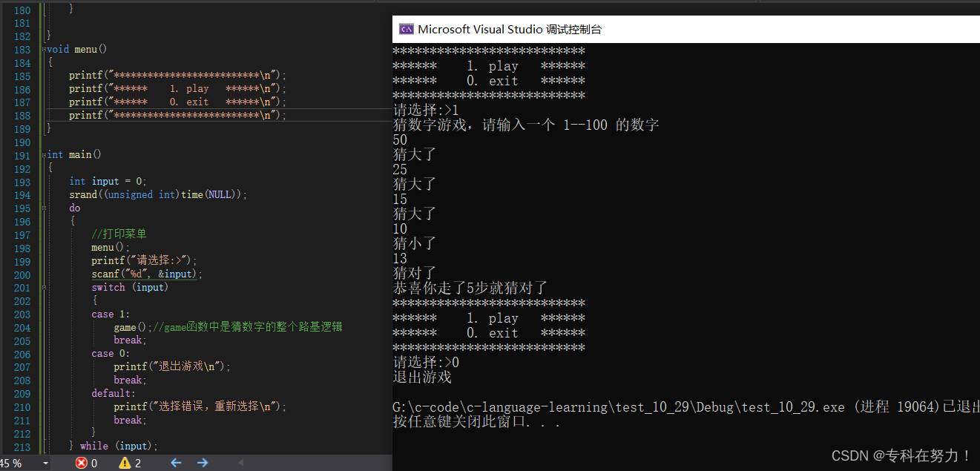The width and height of the screenshot is (980, 471).
Task: Click the console window title icon
Action: [x=406, y=30]
